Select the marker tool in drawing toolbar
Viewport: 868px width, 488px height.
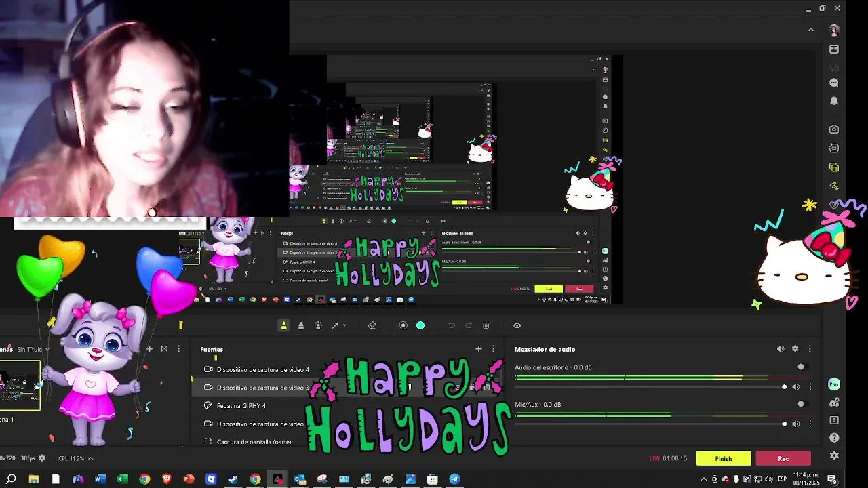pyautogui.click(x=301, y=325)
